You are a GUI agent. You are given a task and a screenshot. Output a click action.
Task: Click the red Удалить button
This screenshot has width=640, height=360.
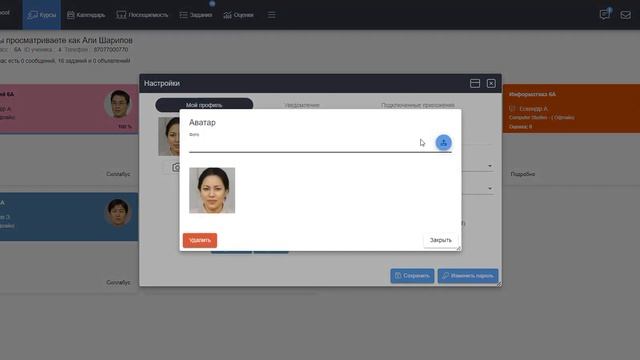200,240
